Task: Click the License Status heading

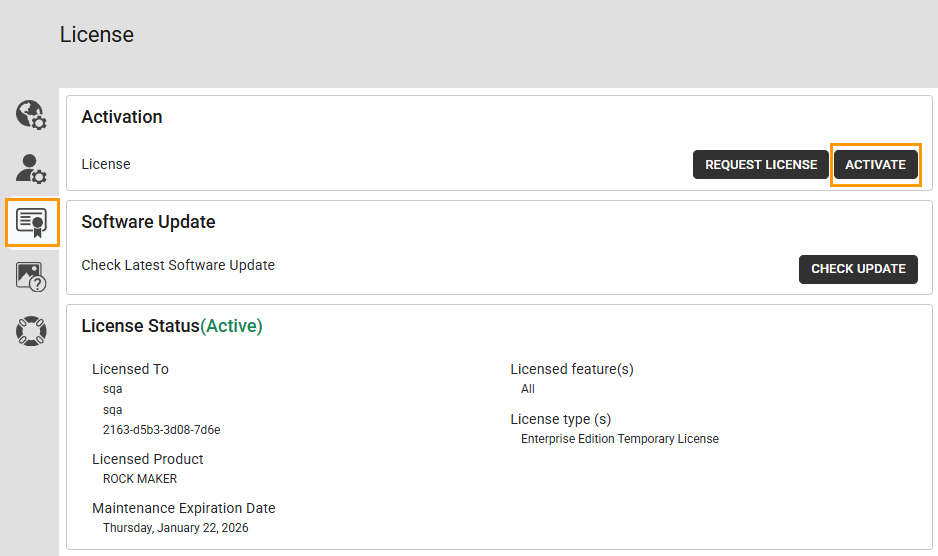Action: point(140,326)
